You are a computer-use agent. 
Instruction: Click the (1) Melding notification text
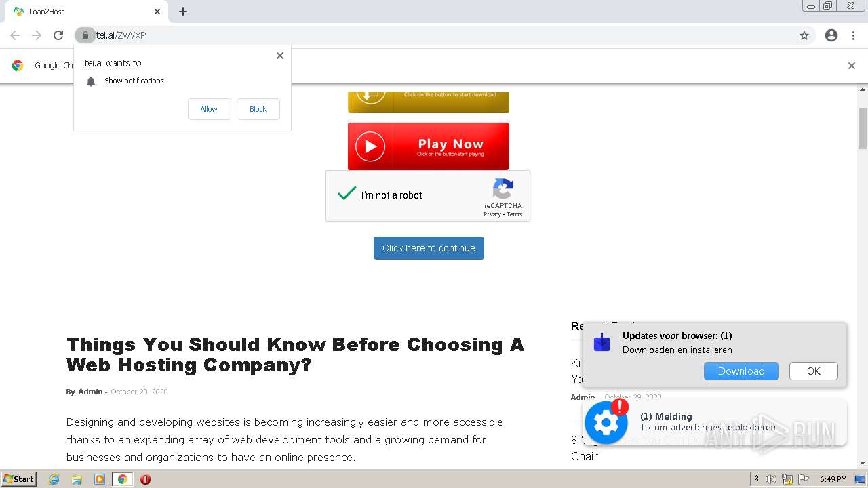point(666,416)
